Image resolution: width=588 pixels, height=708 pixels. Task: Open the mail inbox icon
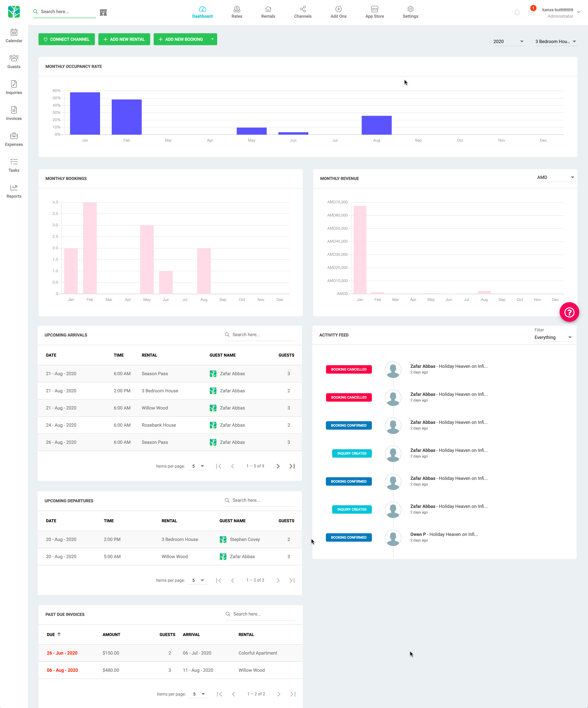pos(531,12)
